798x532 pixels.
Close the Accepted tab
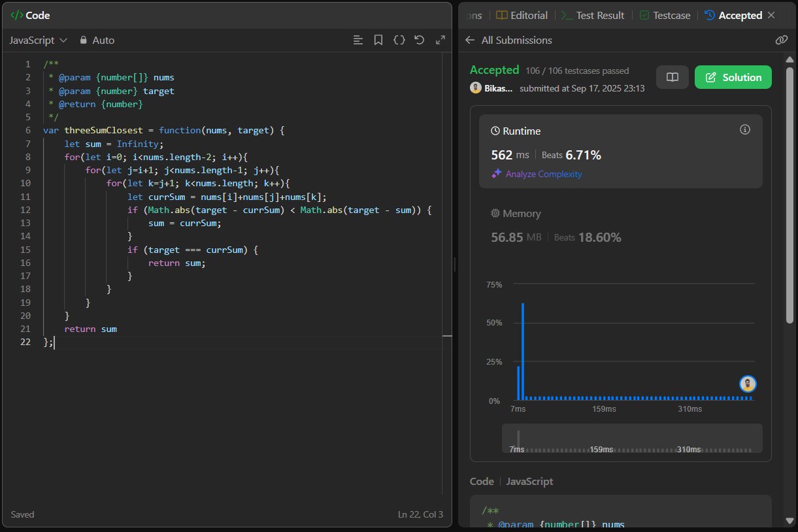click(x=771, y=15)
